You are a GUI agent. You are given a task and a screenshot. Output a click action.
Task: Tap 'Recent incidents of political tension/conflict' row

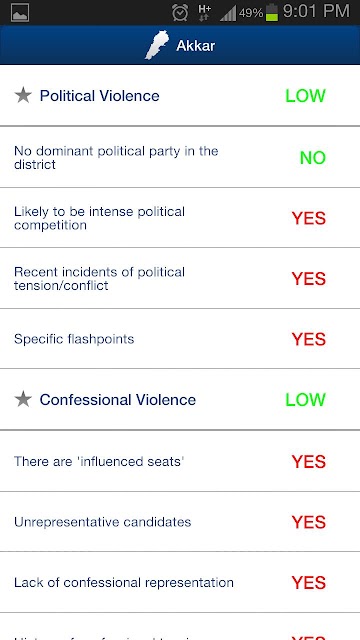click(180, 278)
